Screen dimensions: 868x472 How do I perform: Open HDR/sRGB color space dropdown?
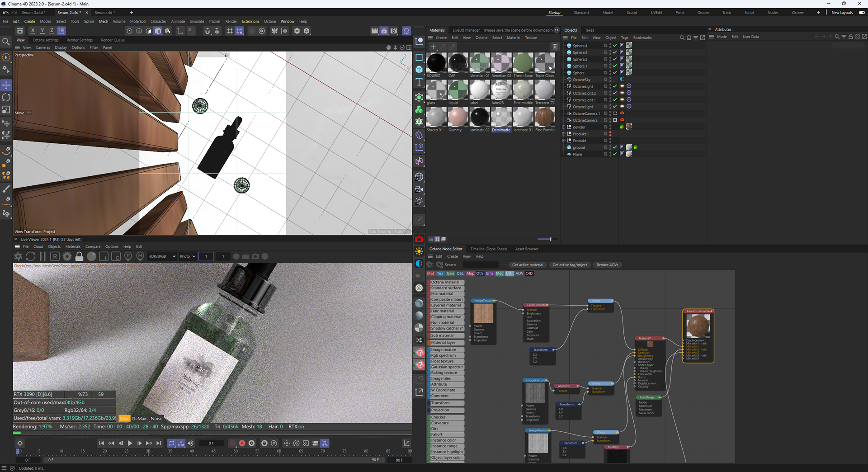click(162, 256)
